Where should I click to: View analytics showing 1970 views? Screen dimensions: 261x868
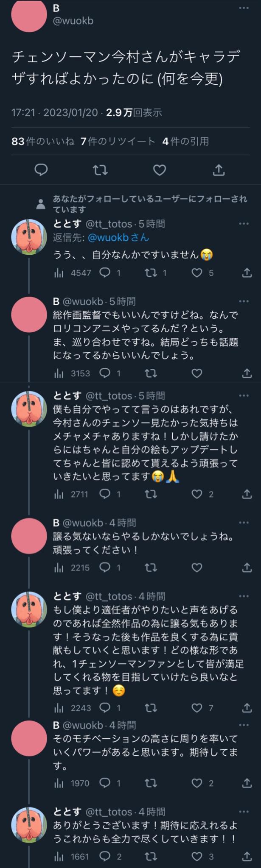(72, 783)
